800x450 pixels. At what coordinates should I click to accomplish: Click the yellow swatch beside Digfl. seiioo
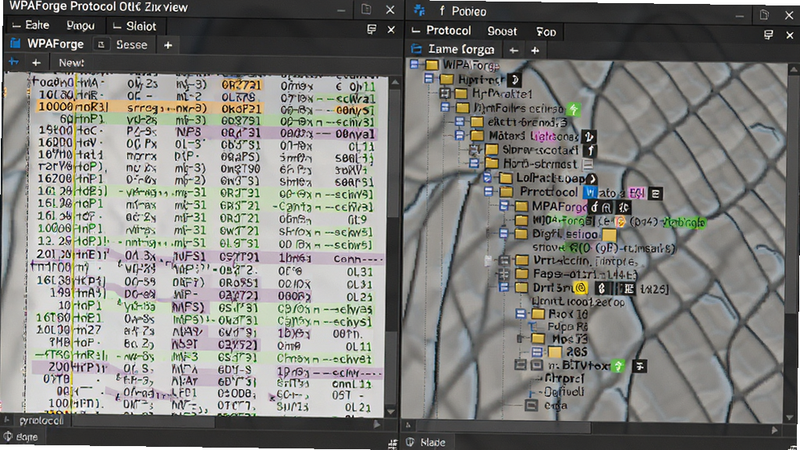609,235
